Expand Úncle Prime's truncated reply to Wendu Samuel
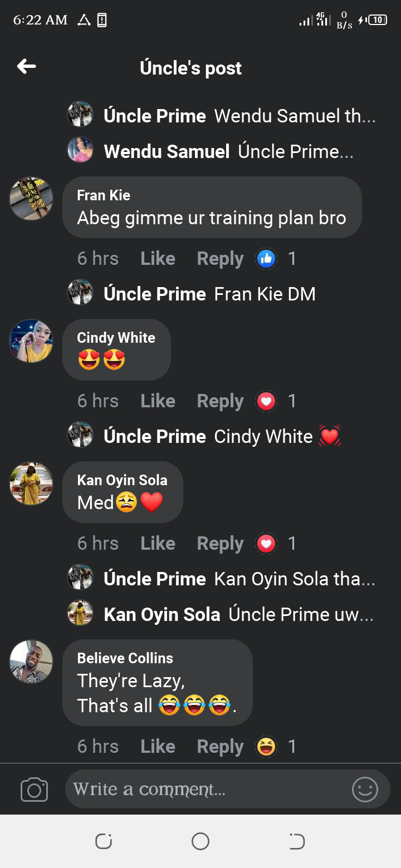The width and height of the screenshot is (401, 868). point(295,116)
